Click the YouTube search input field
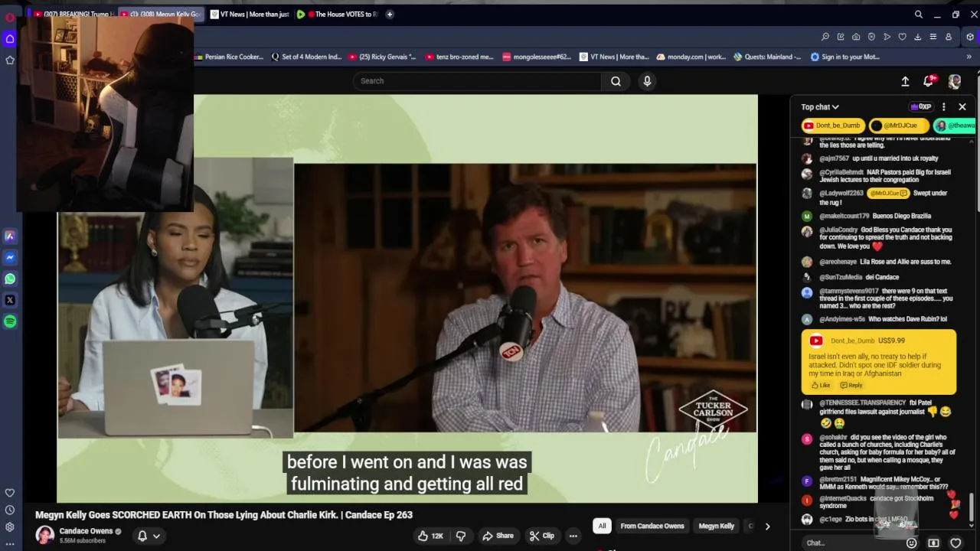Screen dimensions: 980x551 pyautogui.click(x=477, y=81)
